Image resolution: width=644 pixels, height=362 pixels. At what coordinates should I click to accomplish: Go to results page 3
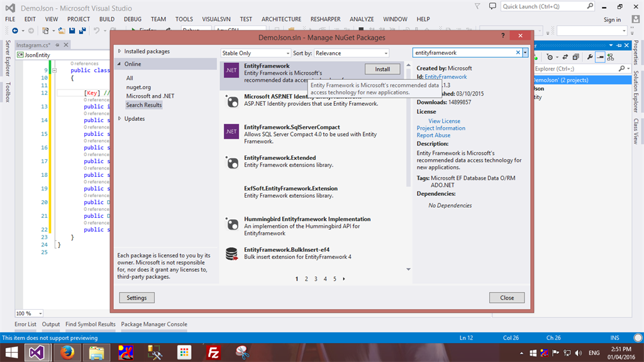[316, 279]
